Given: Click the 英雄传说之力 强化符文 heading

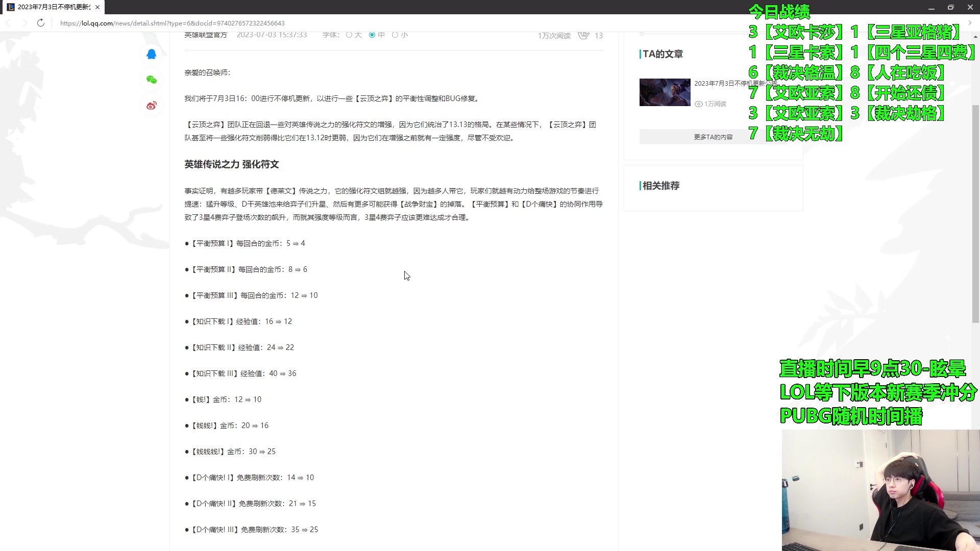Looking at the screenshot, I should pos(232,164).
